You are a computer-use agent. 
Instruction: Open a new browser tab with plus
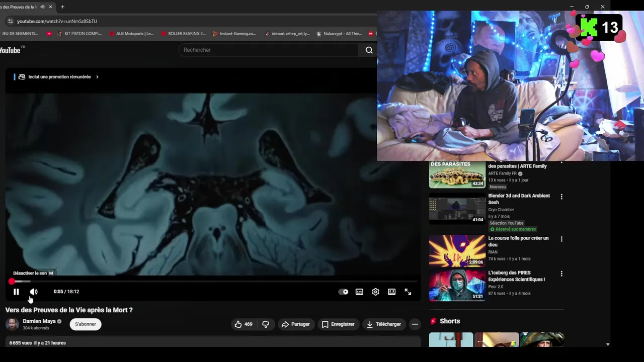point(62,7)
